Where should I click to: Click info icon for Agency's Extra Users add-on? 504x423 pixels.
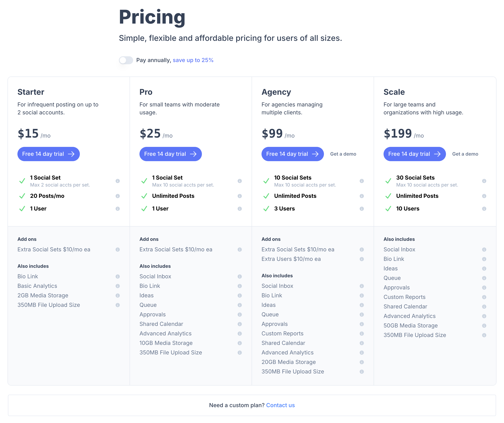362,259
